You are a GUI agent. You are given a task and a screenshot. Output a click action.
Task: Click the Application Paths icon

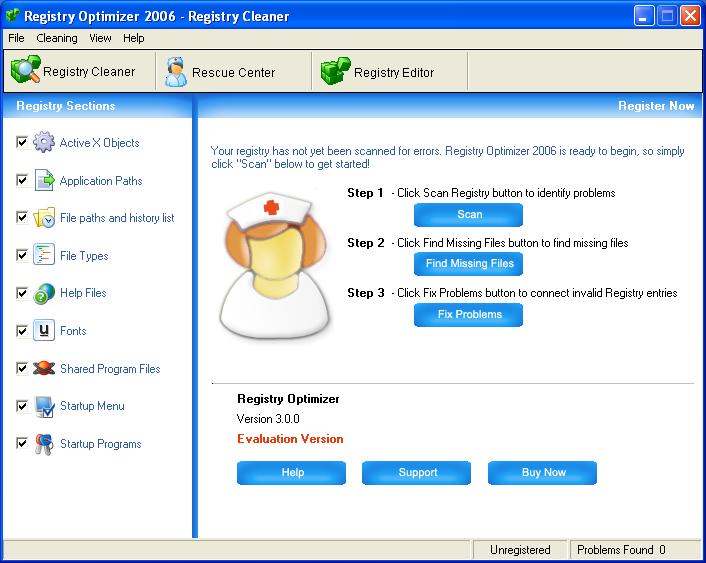click(x=44, y=181)
